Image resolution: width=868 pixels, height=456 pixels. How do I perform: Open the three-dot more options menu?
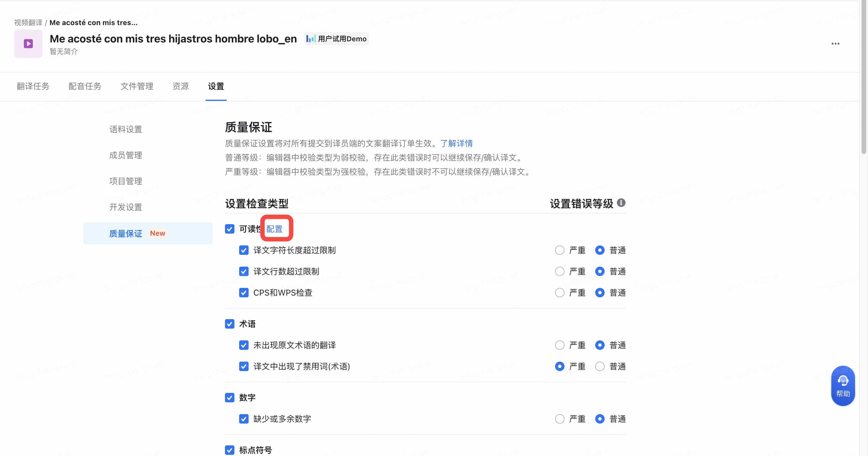[835, 44]
